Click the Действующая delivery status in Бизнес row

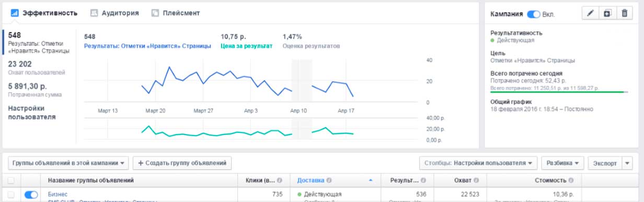click(323, 195)
